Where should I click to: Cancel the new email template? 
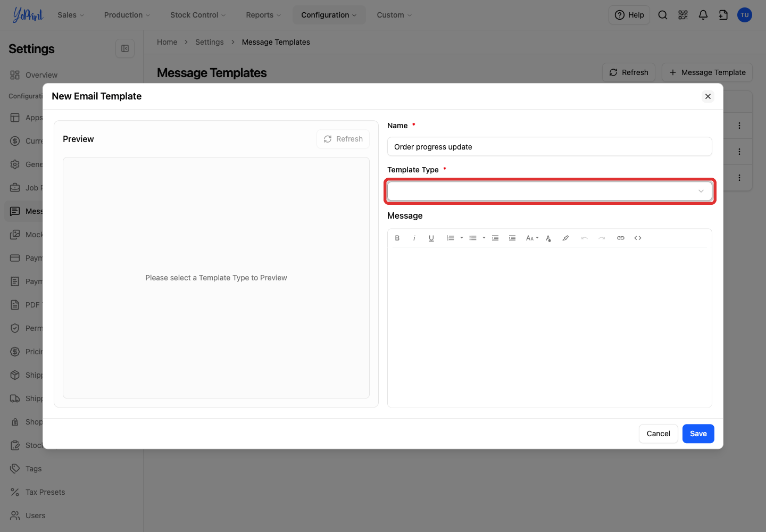pos(659,434)
